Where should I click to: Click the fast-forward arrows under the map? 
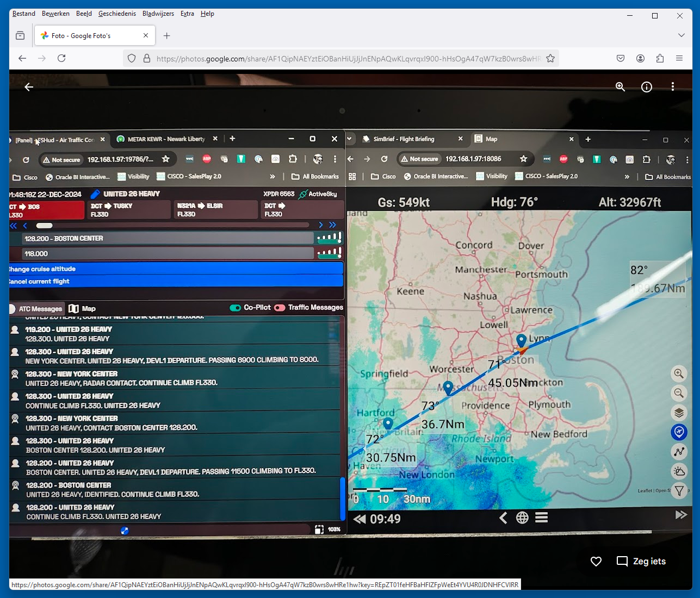(681, 515)
